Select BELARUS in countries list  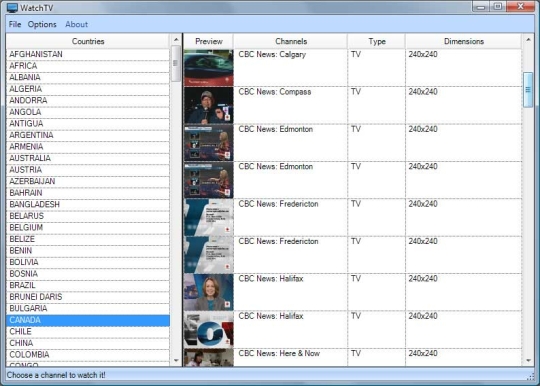88,216
